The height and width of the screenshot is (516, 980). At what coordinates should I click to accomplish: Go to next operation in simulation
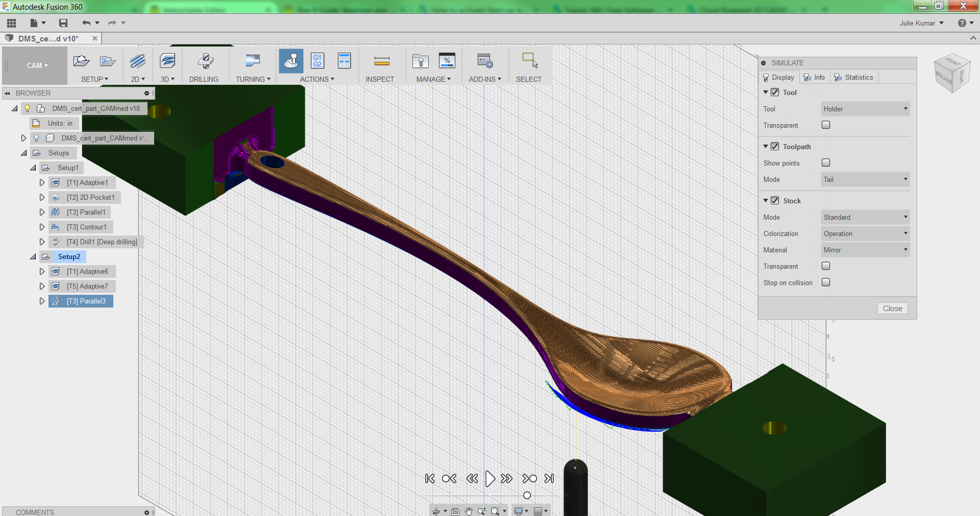[530, 479]
